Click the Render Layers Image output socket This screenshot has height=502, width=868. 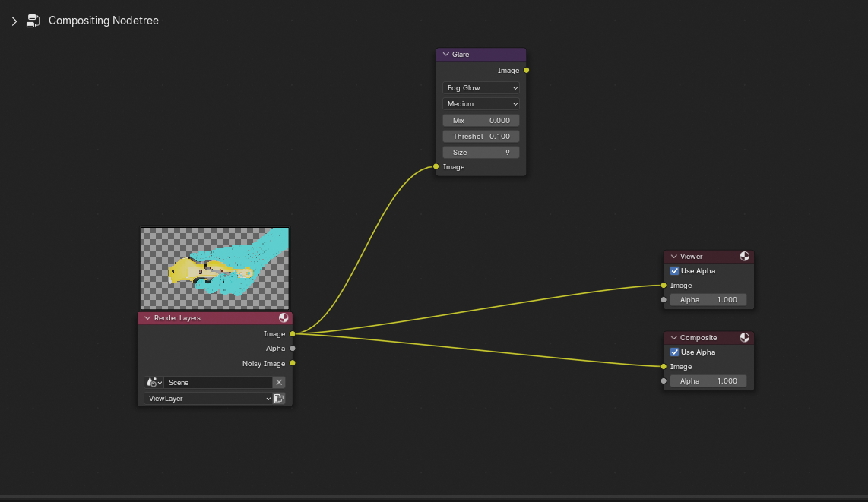point(293,334)
